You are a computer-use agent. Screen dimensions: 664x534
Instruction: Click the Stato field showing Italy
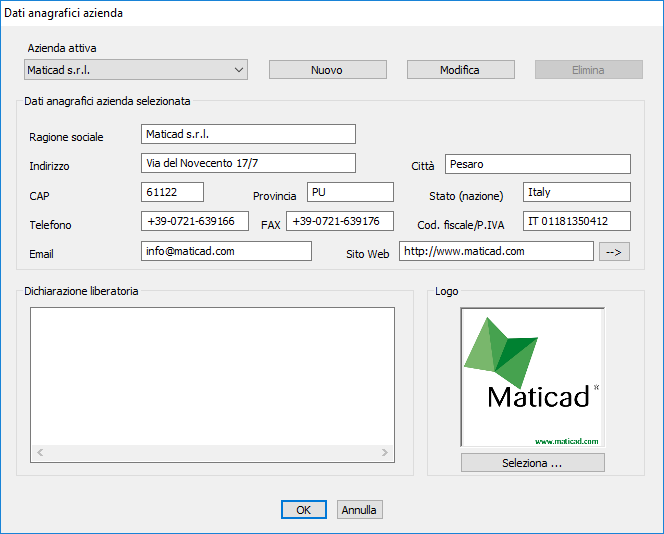click(x=577, y=192)
